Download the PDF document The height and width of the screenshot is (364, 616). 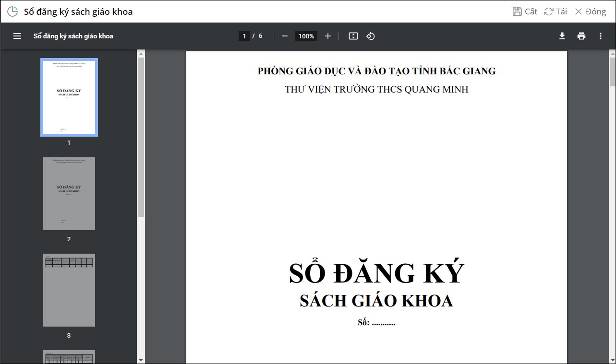pos(562,36)
